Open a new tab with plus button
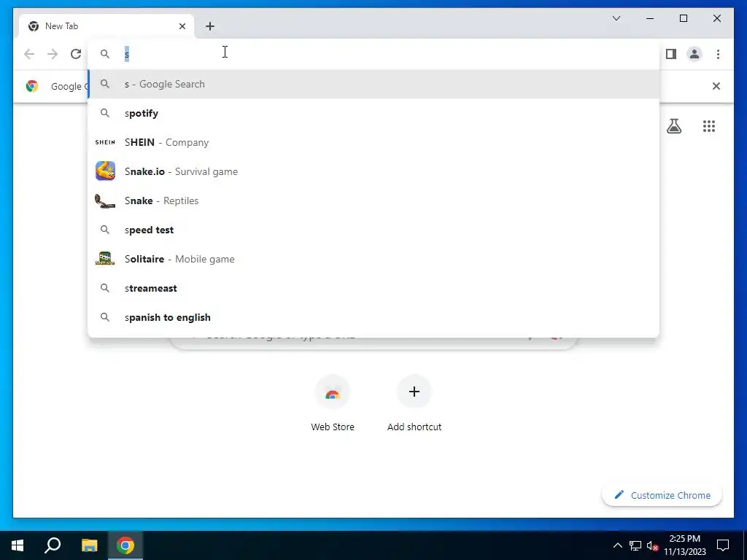Screen dimensions: 747x560 coord(209,26)
